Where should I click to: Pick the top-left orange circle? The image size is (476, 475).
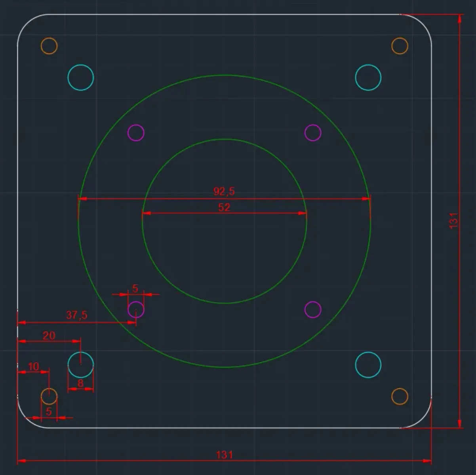[49, 46]
